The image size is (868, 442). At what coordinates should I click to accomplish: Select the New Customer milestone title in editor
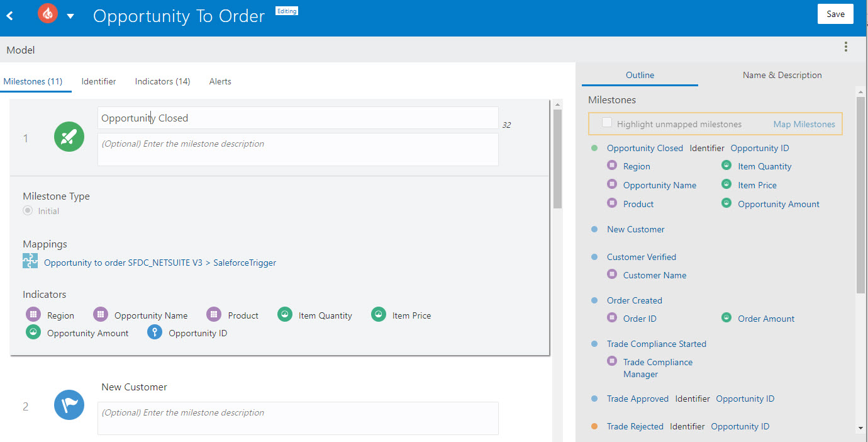pos(134,387)
